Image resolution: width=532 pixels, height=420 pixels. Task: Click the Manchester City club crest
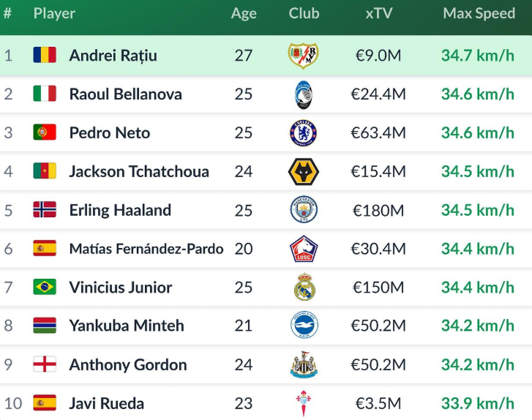click(303, 210)
